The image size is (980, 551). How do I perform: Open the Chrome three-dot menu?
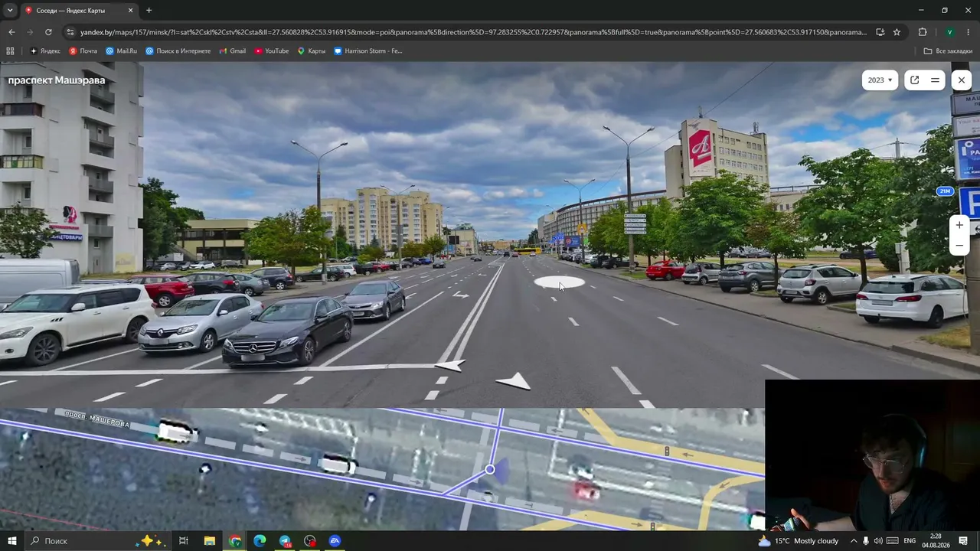[969, 32]
